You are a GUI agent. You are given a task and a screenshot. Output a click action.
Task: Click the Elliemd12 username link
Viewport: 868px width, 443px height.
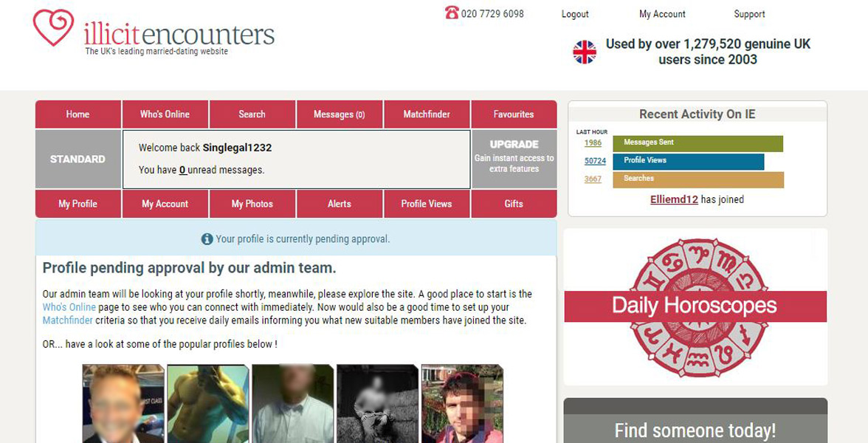[x=674, y=199]
